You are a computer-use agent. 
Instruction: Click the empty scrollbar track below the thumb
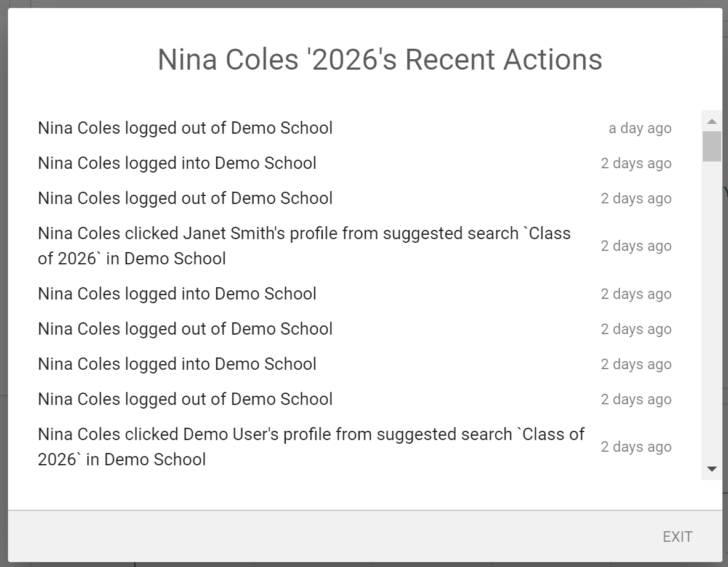pyautogui.click(x=712, y=308)
